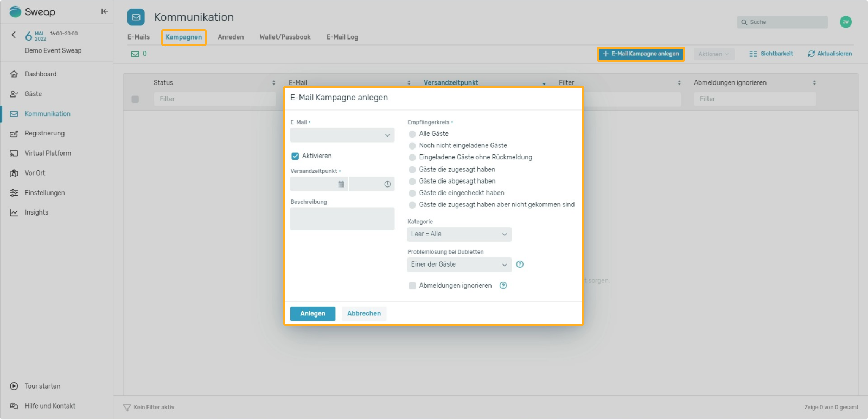868x420 pixels.
Task: Click the Gäste person icon
Action: point(14,94)
